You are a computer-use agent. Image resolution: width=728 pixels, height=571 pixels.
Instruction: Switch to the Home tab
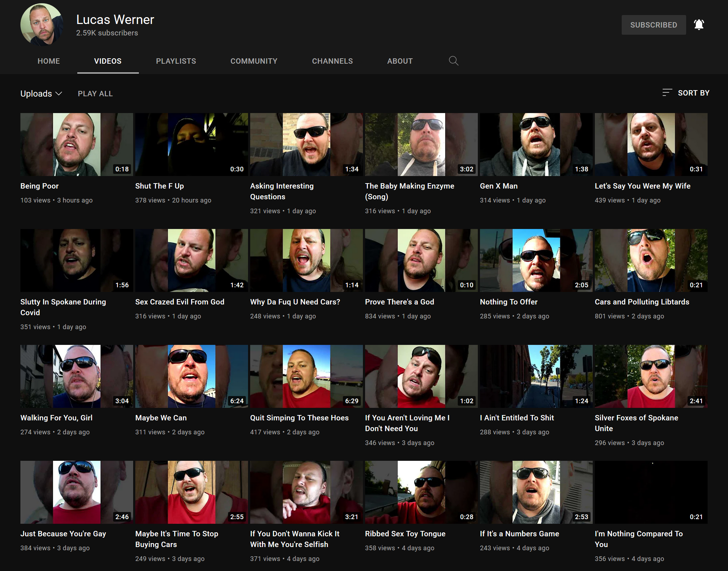(x=49, y=61)
